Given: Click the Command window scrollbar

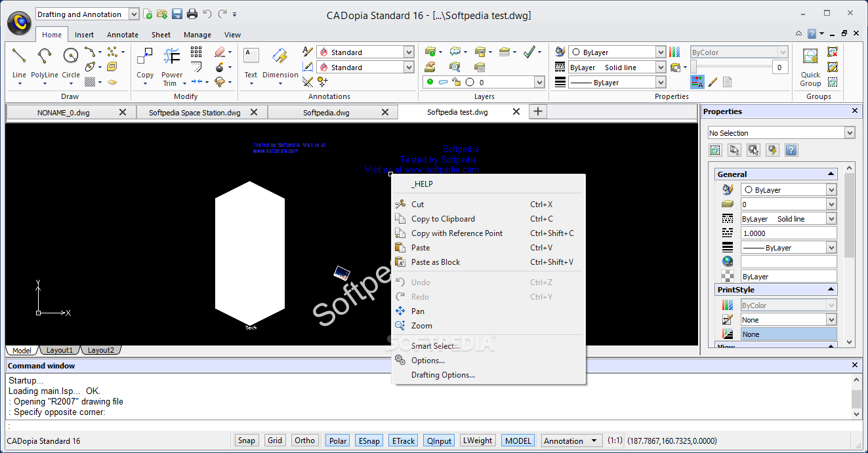Looking at the screenshot, I should (x=856, y=396).
